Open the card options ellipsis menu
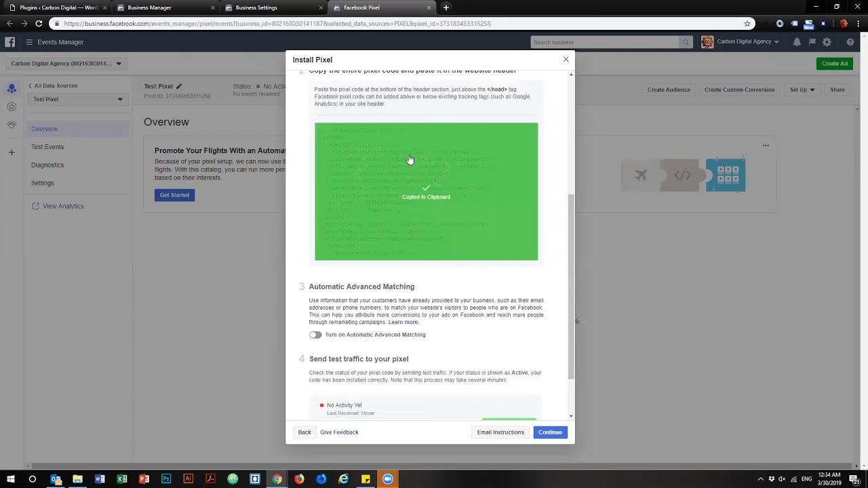Image resolution: width=868 pixels, height=488 pixels. tap(766, 145)
